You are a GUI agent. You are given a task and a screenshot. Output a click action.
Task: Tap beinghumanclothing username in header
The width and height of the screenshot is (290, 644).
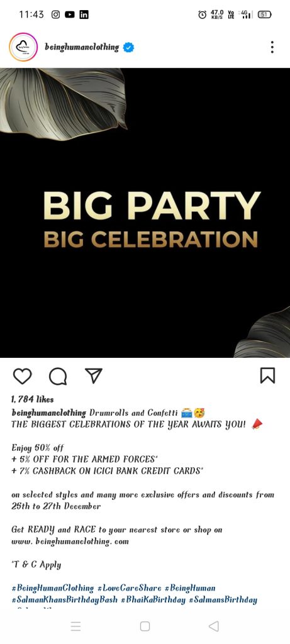click(x=82, y=47)
